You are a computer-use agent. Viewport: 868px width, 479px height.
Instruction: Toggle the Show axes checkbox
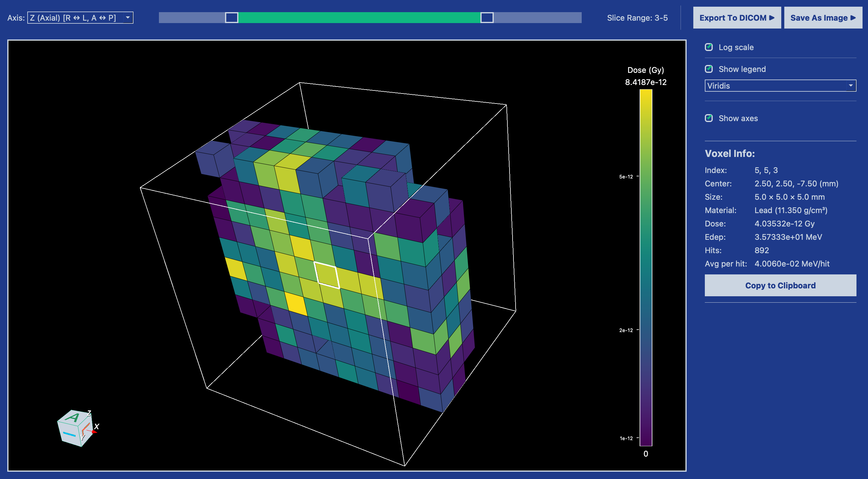pyautogui.click(x=708, y=118)
